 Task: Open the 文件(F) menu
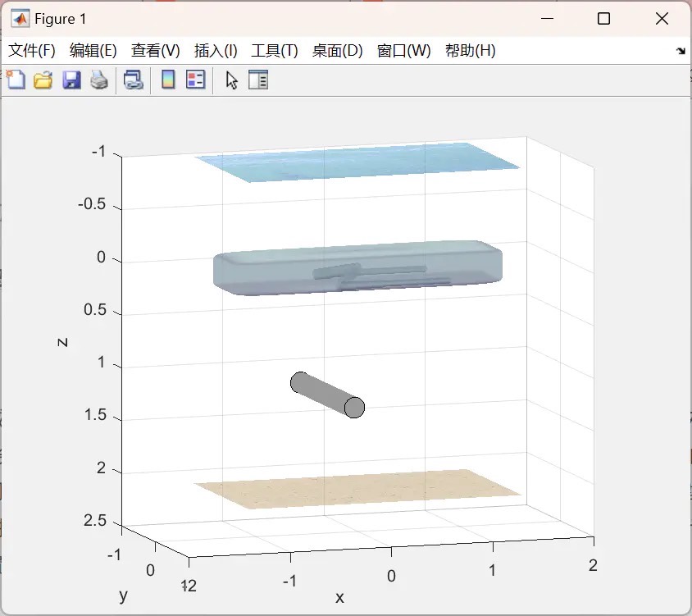pyautogui.click(x=32, y=50)
